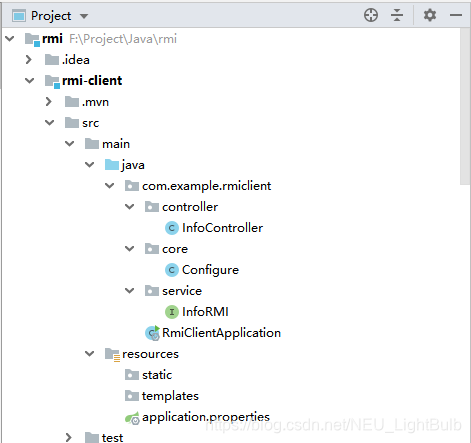Expand the .mvn folder
Image resolution: width=471 pixels, height=443 pixels.
49,102
